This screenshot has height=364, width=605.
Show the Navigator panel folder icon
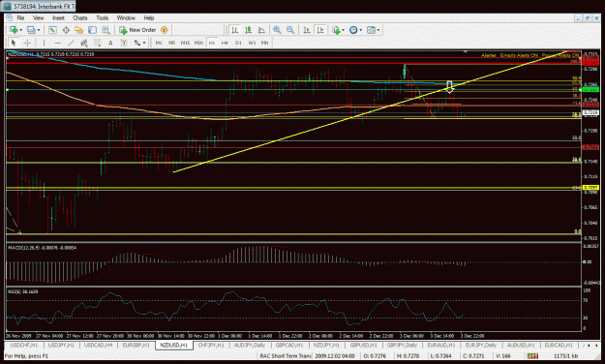click(79, 30)
